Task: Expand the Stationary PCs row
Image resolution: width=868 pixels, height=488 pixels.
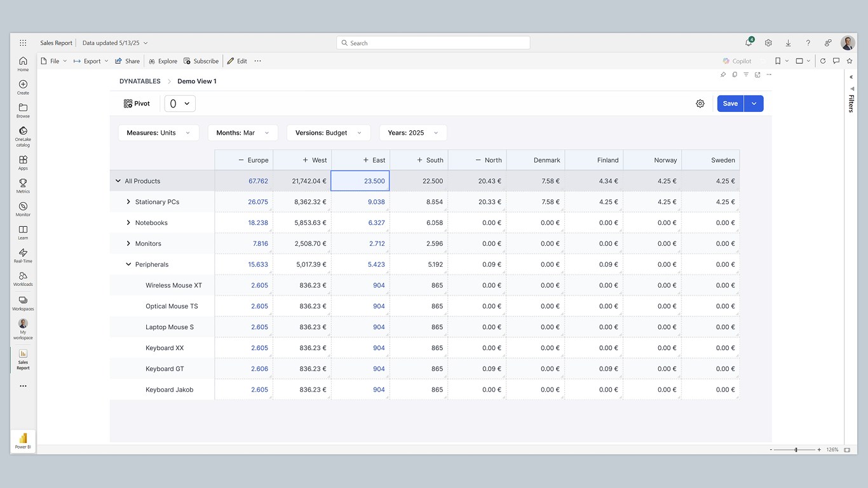Action: (128, 202)
